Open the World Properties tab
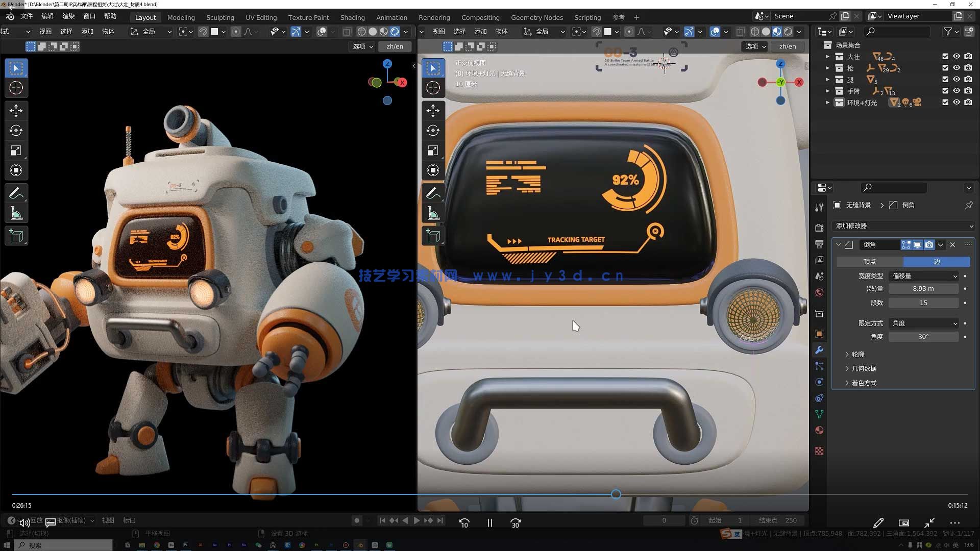The image size is (980, 551). coord(819,292)
